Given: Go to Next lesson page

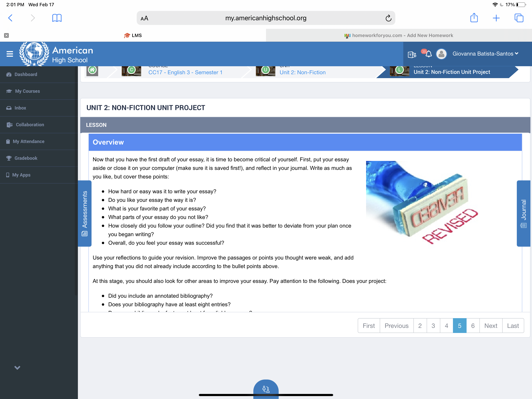Looking at the screenshot, I should [491, 326].
